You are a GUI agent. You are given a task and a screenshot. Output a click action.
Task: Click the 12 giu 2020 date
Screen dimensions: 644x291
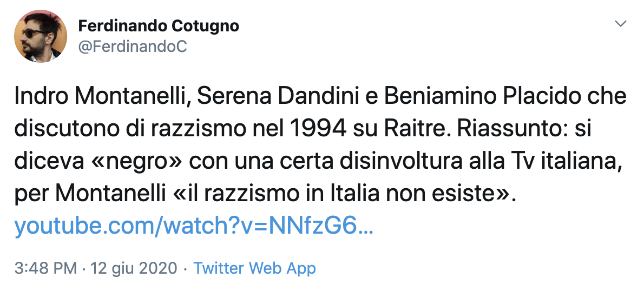pos(134,268)
